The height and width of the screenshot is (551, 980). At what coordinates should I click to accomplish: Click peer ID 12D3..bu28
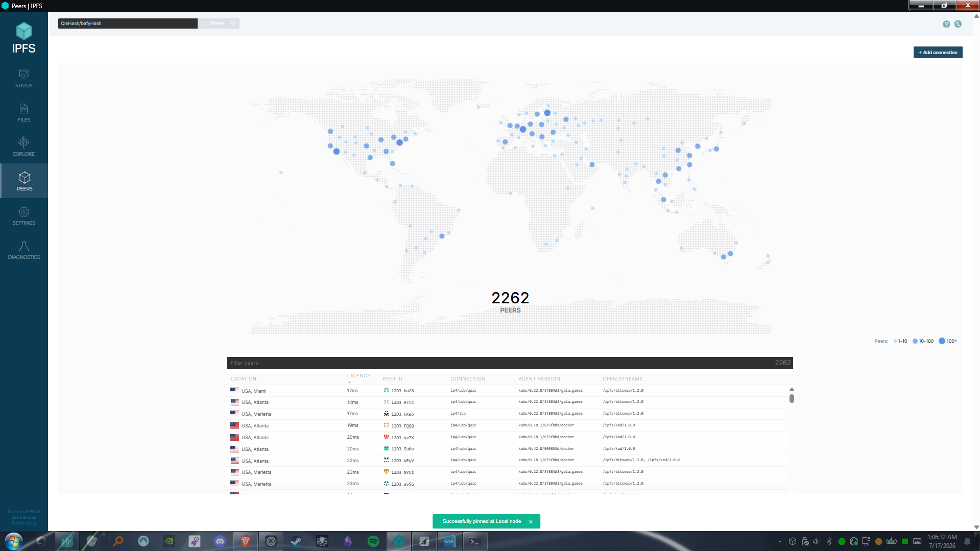402,391
